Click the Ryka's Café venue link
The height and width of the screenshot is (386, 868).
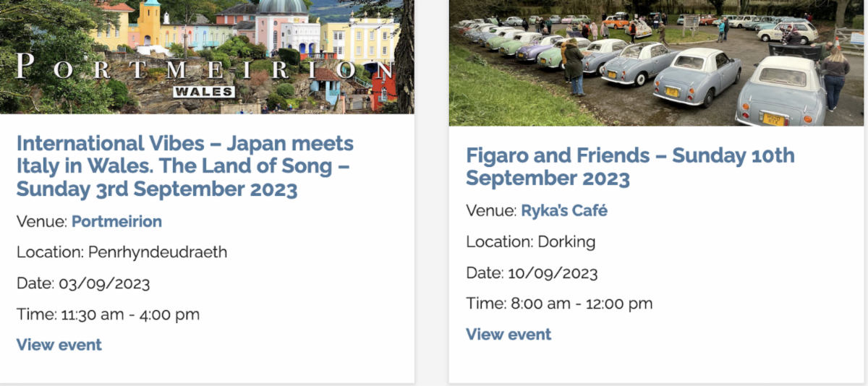click(x=564, y=211)
